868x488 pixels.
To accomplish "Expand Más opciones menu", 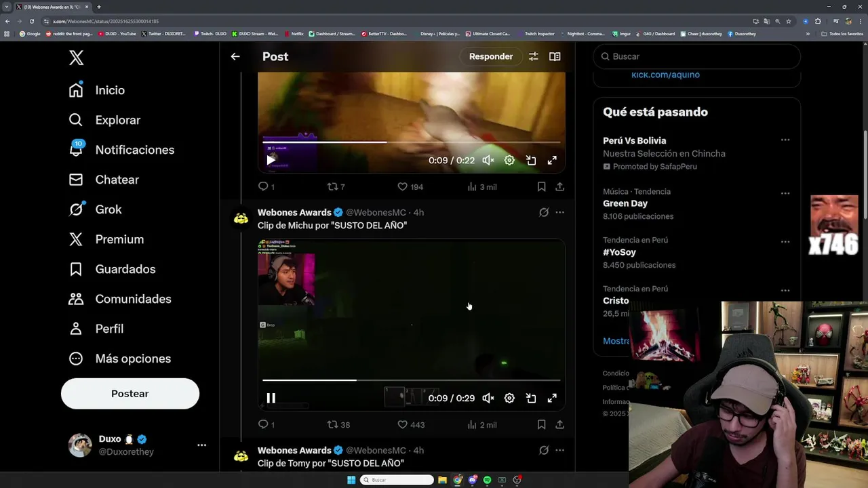I will pyautogui.click(x=120, y=359).
